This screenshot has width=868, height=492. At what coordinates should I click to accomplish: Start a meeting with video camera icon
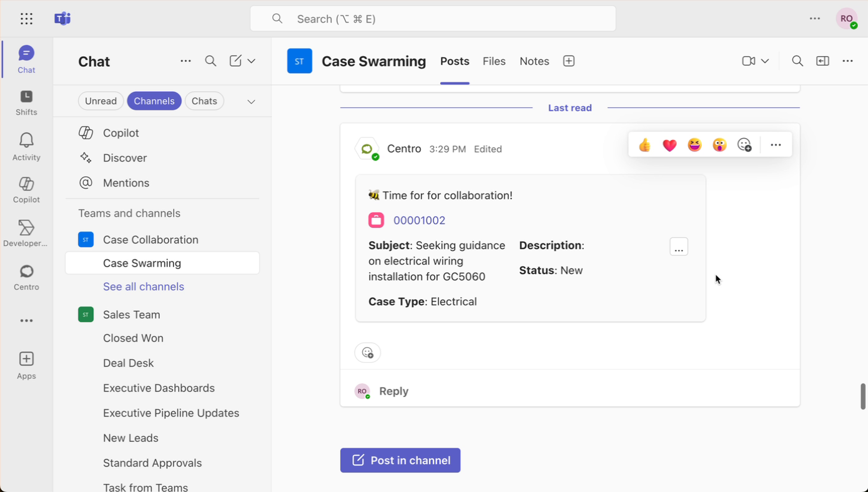[x=749, y=61]
